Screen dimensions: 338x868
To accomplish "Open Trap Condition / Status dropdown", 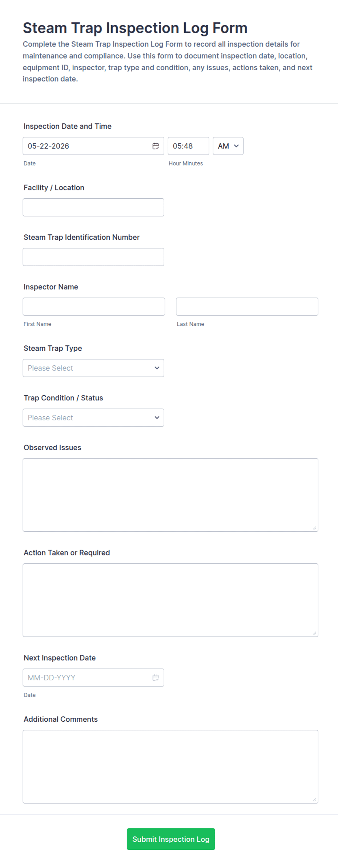I will click(x=93, y=418).
